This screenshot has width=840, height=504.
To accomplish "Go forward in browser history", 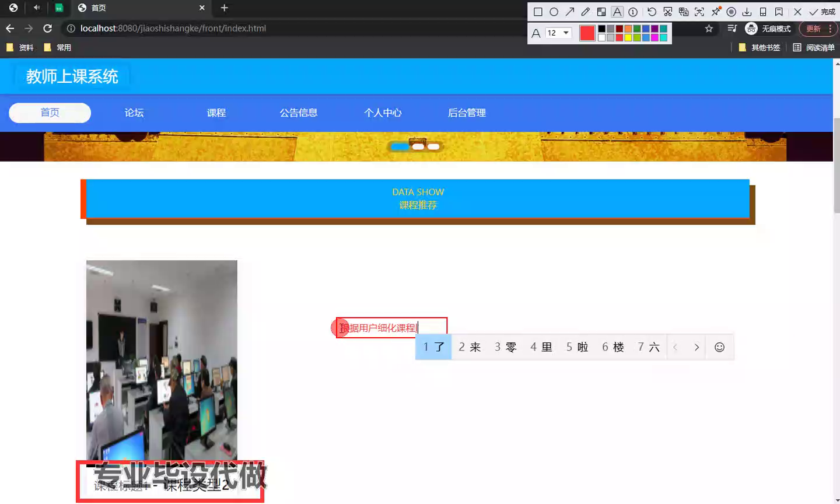I will (x=29, y=28).
